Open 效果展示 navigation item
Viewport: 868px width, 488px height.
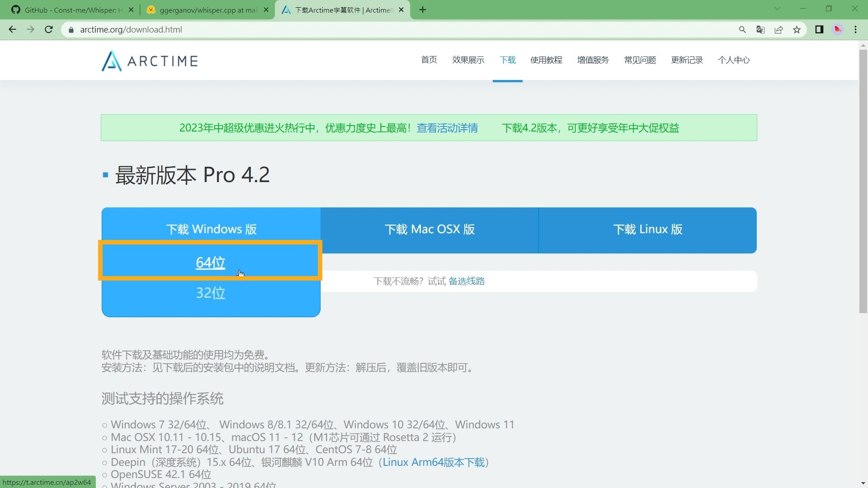(x=468, y=60)
